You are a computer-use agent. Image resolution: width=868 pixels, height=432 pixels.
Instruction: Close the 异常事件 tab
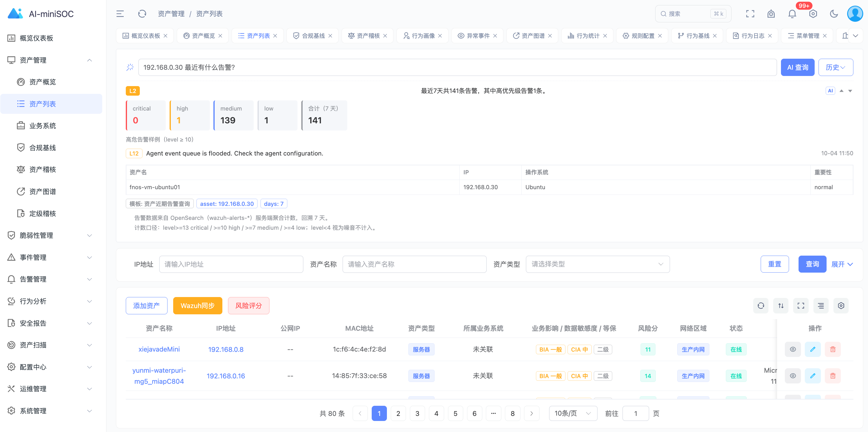point(495,36)
